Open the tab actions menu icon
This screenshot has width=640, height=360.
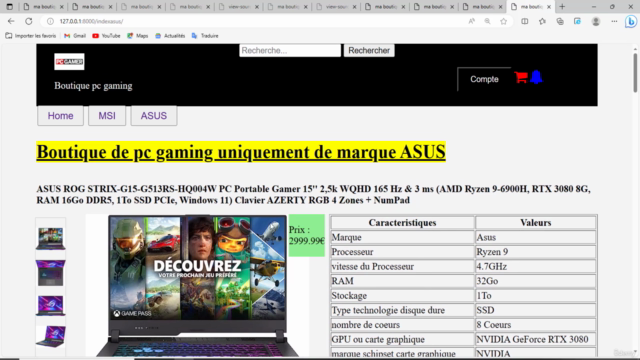(9, 7)
